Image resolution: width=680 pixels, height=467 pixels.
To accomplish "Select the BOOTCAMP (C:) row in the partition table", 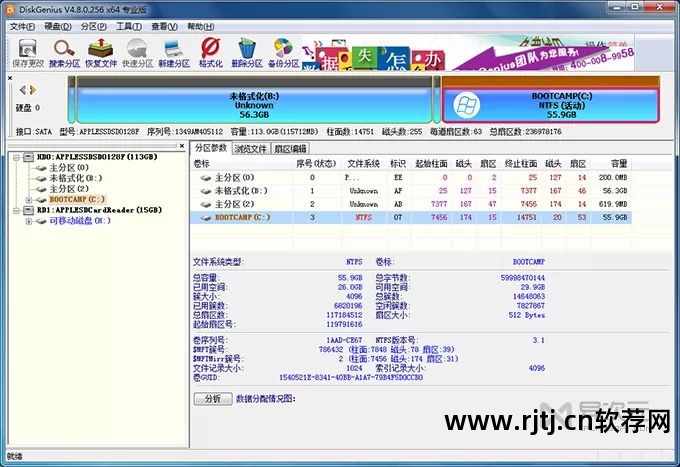I will click(411, 218).
